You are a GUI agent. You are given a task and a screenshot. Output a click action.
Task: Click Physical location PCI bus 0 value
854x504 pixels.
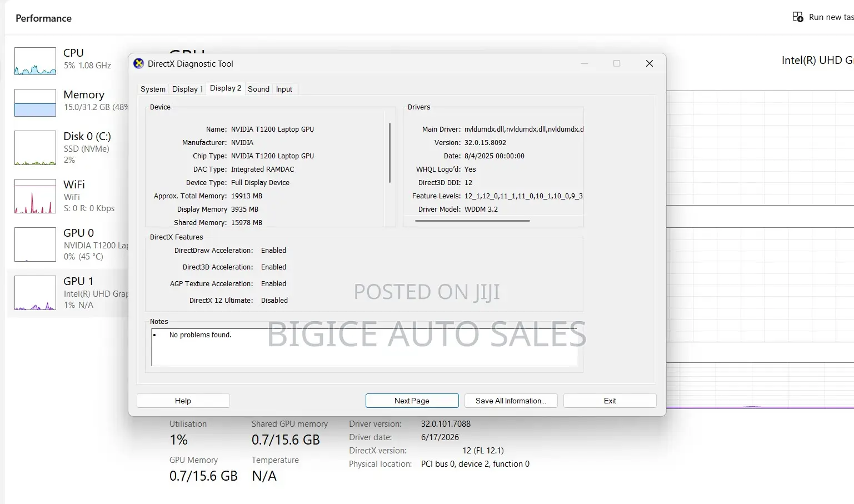(x=475, y=464)
